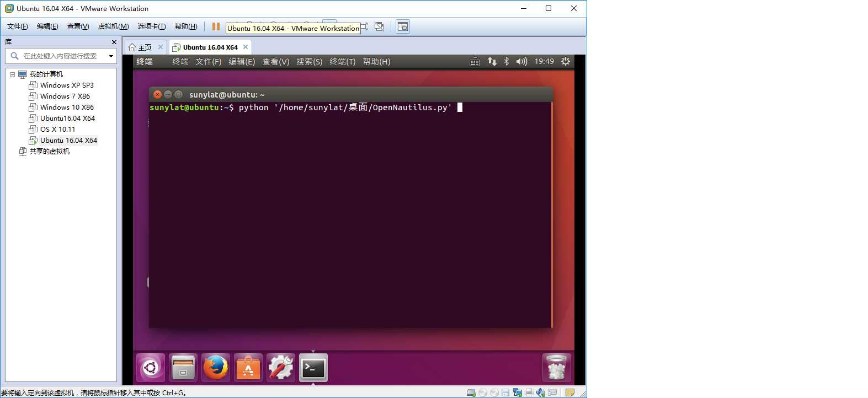
Task: Click the printer device status icon
Action: [x=529, y=392]
